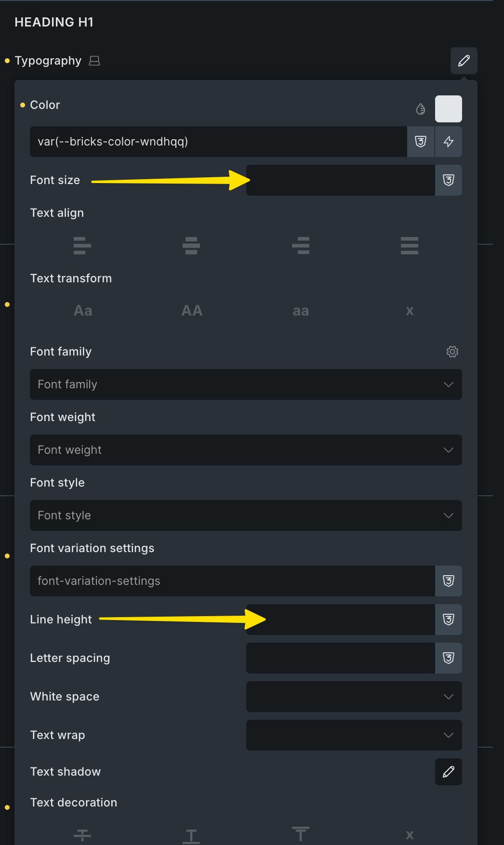504x845 pixels.
Task: Click the color droplet icon
Action: 421,109
